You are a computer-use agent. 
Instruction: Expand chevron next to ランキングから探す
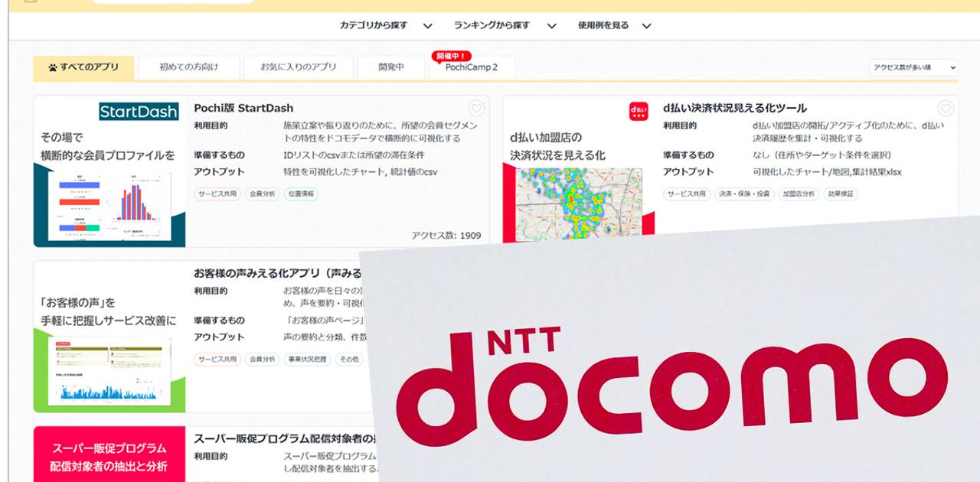coord(551,26)
